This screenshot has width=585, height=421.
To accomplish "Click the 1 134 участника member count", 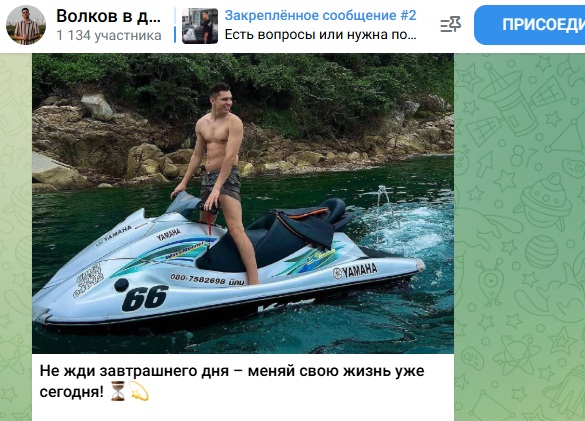I will [x=109, y=35].
